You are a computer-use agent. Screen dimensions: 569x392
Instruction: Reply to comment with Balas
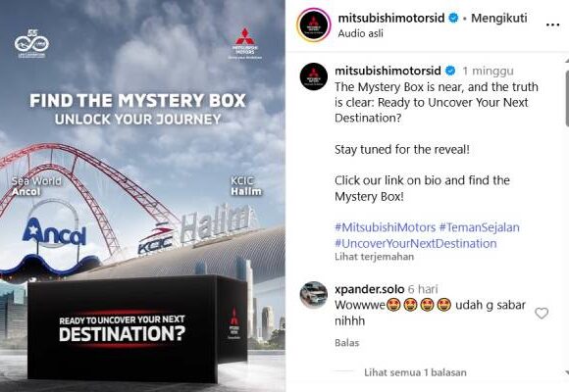point(347,343)
